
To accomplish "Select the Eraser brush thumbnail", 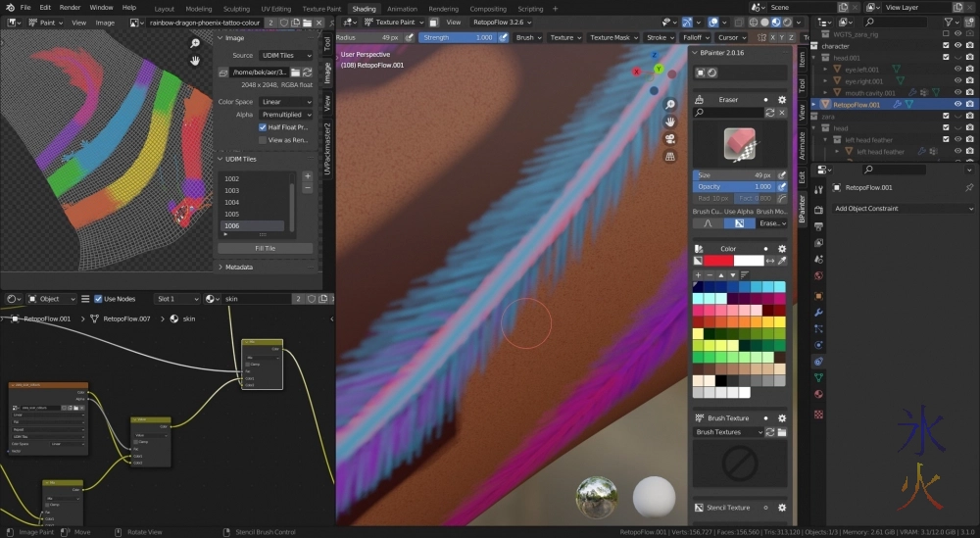I will pyautogui.click(x=740, y=144).
